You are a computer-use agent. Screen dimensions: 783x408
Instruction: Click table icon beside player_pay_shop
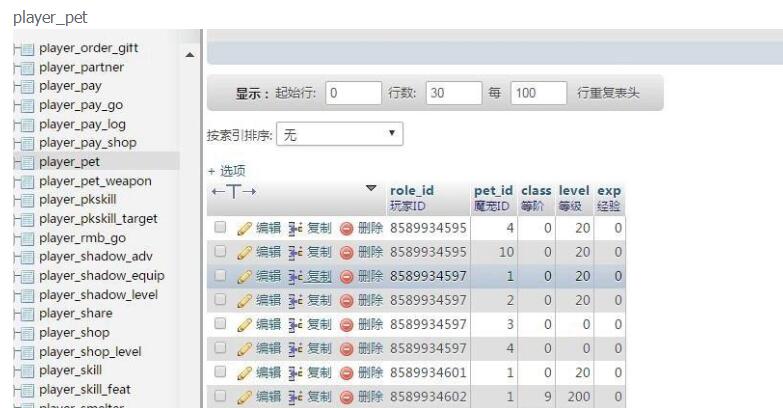coord(27,144)
